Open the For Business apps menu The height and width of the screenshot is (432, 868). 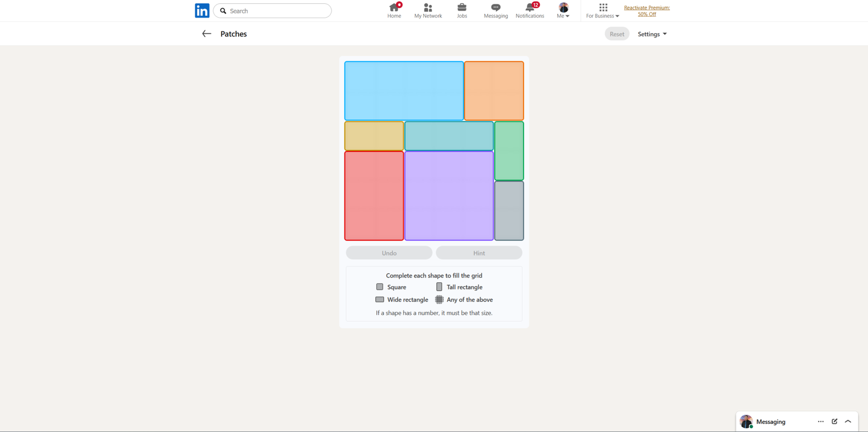(602, 10)
